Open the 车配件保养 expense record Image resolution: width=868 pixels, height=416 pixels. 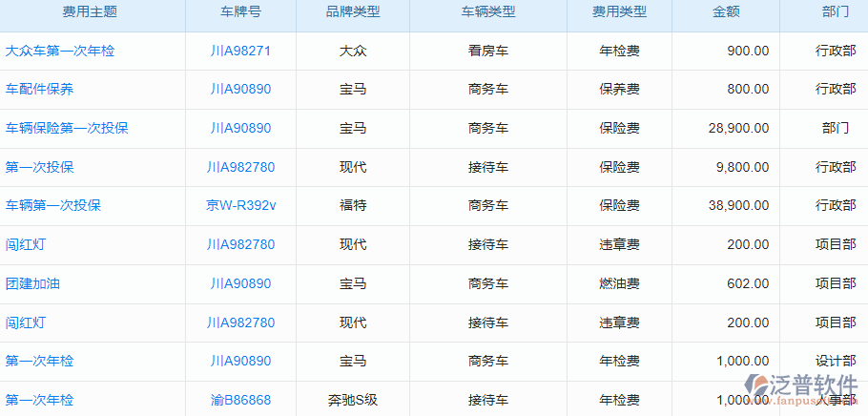click(x=40, y=89)
